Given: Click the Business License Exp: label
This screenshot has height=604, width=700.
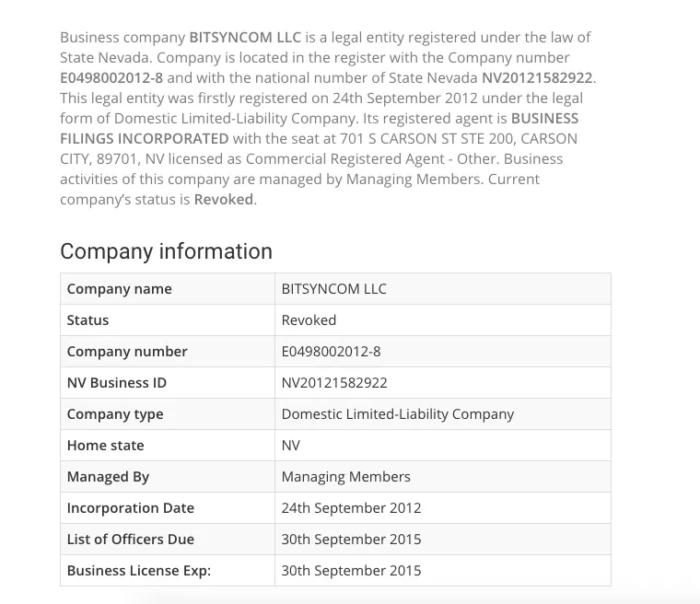Looking at the screenshot, I should (x=139, y=571).
